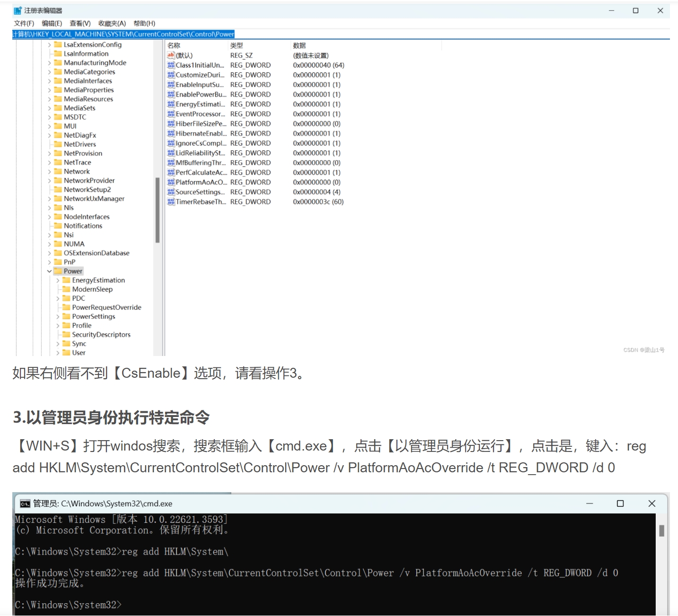Expand the PowerSettings subkey
Viewport: 678px width, 616px height.
(x=58, y=317)
